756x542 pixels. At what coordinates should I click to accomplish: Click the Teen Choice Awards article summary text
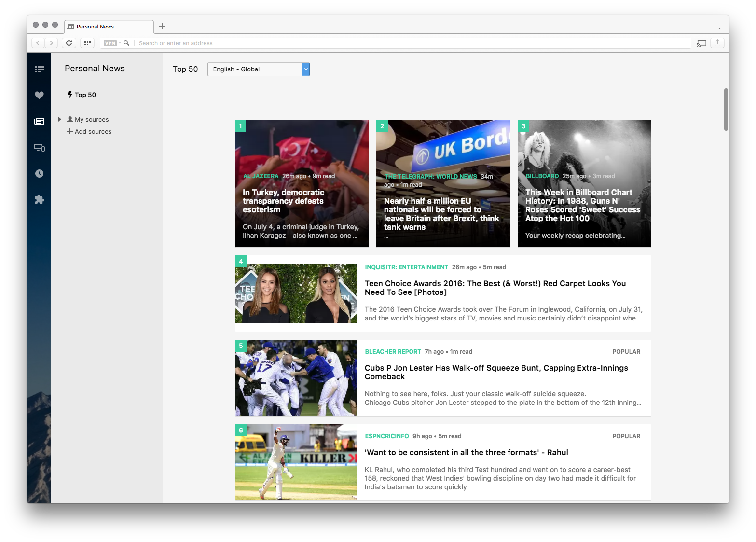pyautogui.click(x=503, y=314)
